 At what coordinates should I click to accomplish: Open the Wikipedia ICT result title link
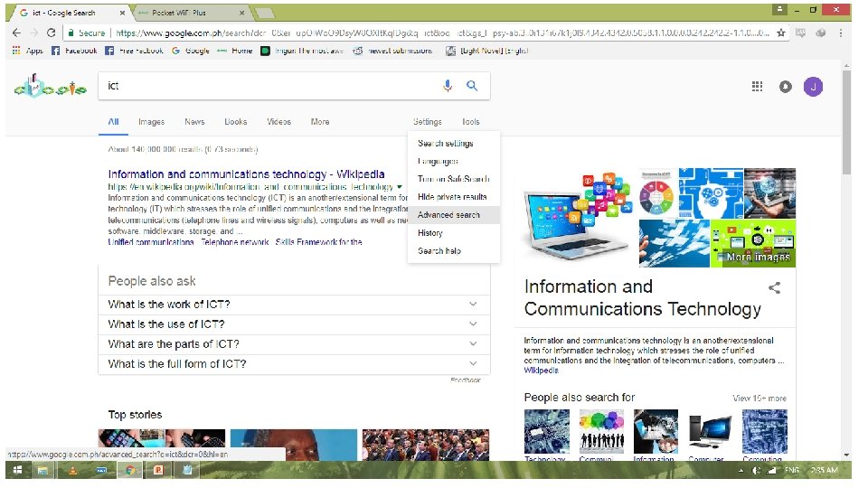click(246, 174)
